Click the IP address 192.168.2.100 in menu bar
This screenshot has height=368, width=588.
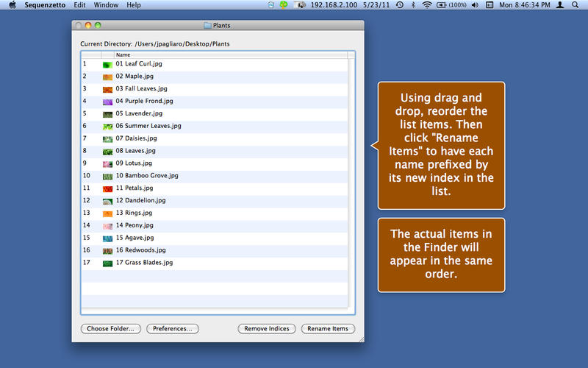click(334, 5)
